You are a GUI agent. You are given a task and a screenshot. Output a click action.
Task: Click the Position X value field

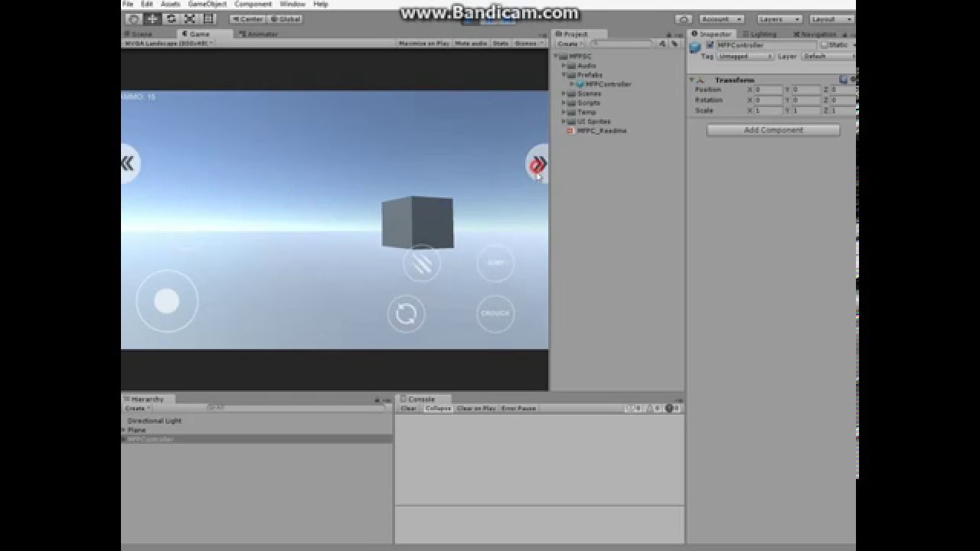(768, 90)
